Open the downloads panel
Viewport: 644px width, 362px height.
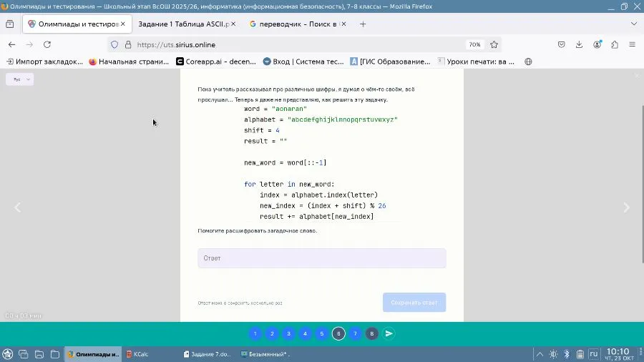[579, 45]
